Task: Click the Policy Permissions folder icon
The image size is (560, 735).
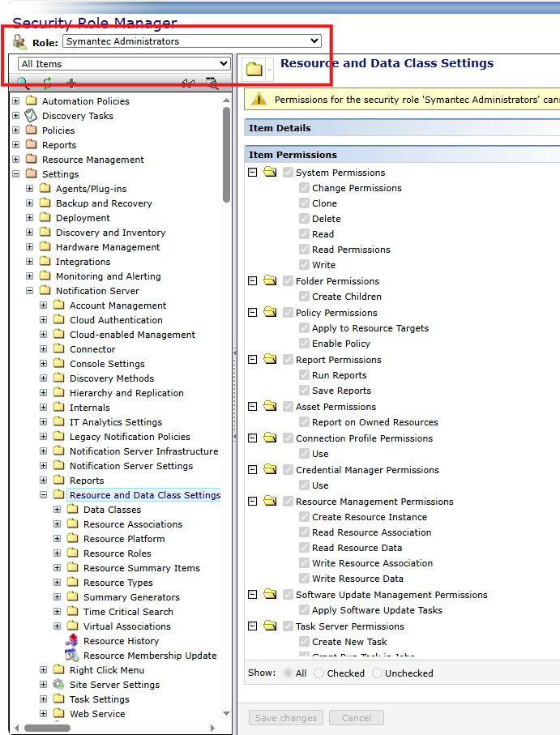Action: [x=270, y=312]
